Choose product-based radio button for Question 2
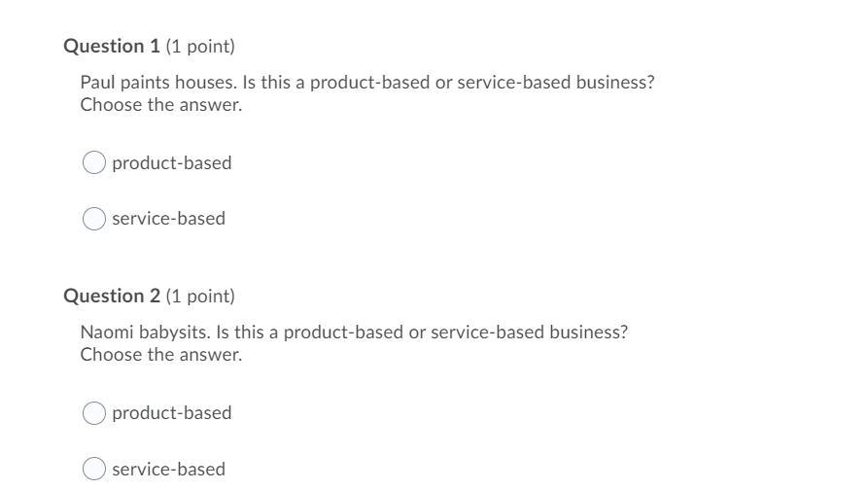The height and width of the screenshot is (490, 868). [x=94, y=413]
